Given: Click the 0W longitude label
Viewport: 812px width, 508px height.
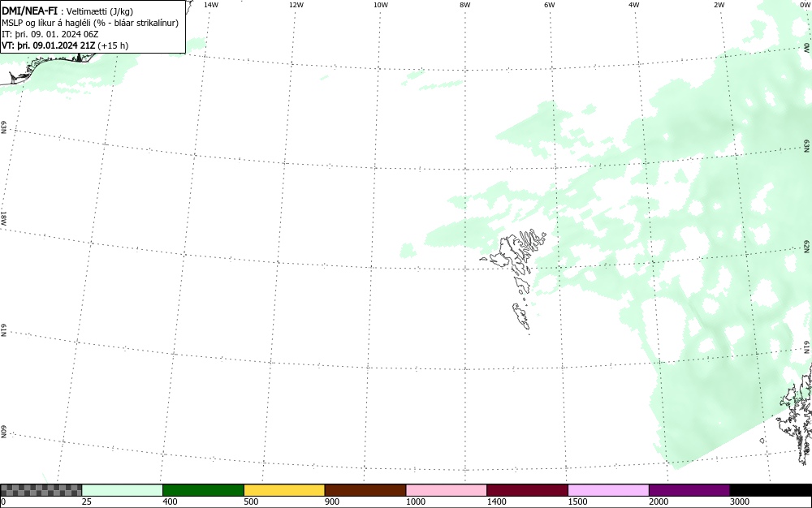Looking at the screenshot, I should click(804, 5).
